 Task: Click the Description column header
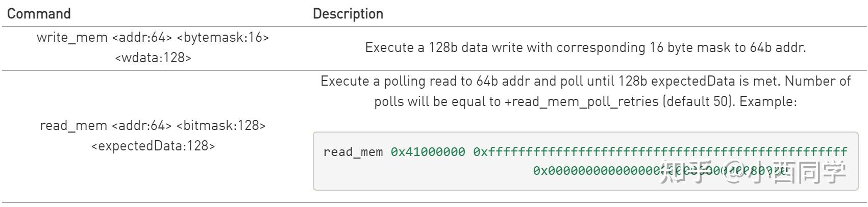(x=348, y=14)
